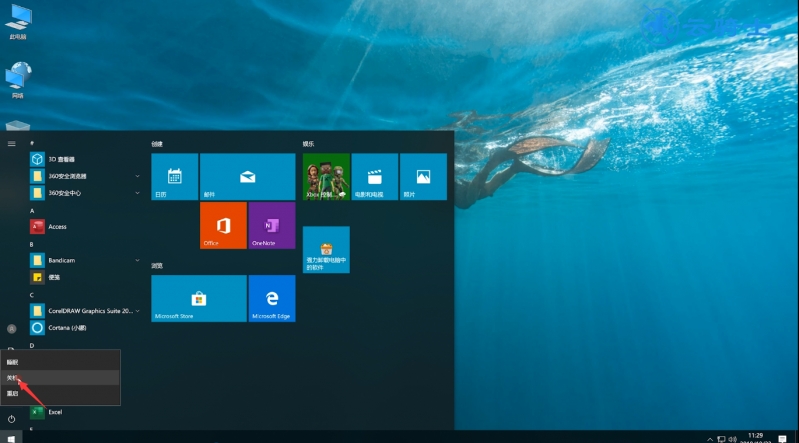Show hidden system tray icons
Screen dimensions: 799x443
710,439
